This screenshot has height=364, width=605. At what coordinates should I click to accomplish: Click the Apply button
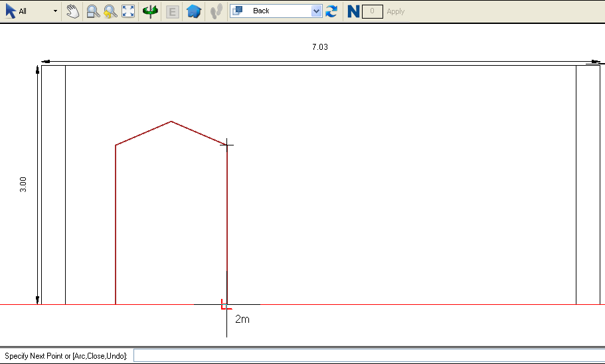pyautogui.click(x=396, y=11)
